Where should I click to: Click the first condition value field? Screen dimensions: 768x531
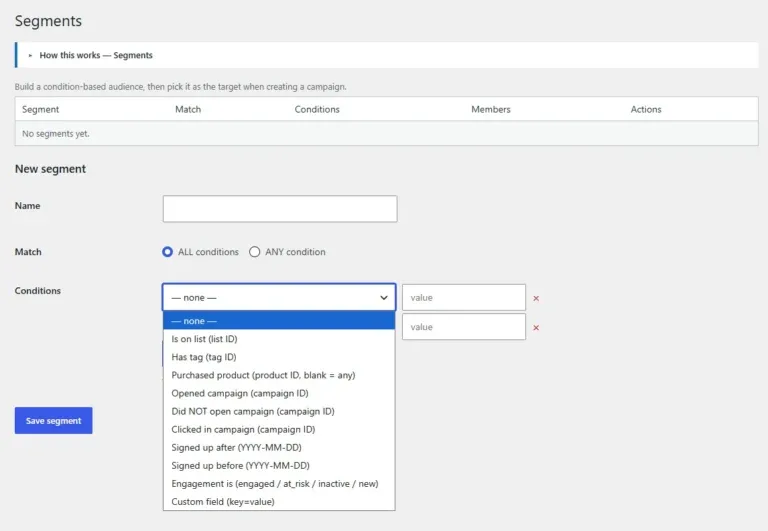tap(464, 297)
